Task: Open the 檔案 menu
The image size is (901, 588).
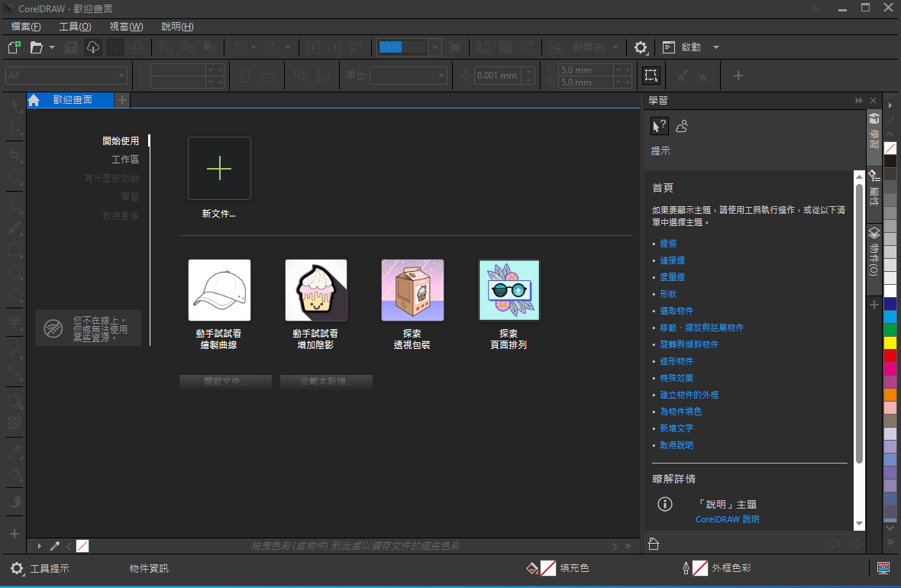Action: pyautogui.click(x=26, y=27)
